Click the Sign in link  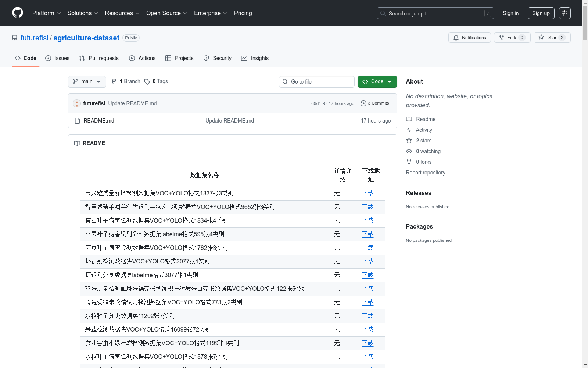click(510, 13)
